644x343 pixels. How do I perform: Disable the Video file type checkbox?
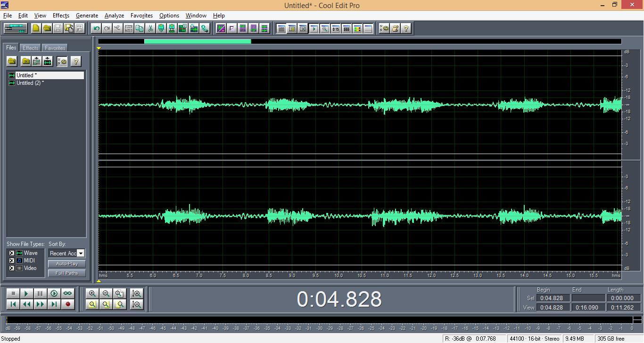pos(12,268)
